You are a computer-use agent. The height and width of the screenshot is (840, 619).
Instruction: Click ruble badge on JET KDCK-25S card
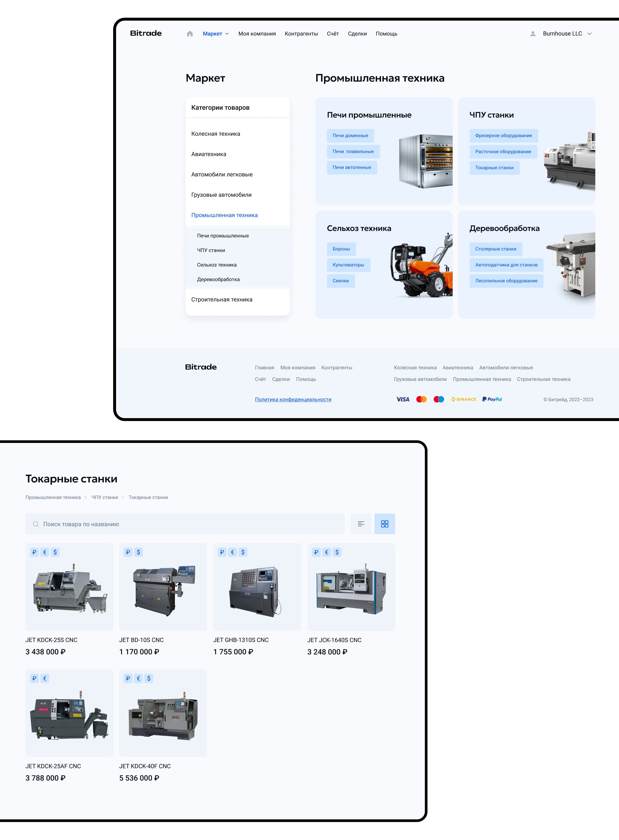[35, 552]
